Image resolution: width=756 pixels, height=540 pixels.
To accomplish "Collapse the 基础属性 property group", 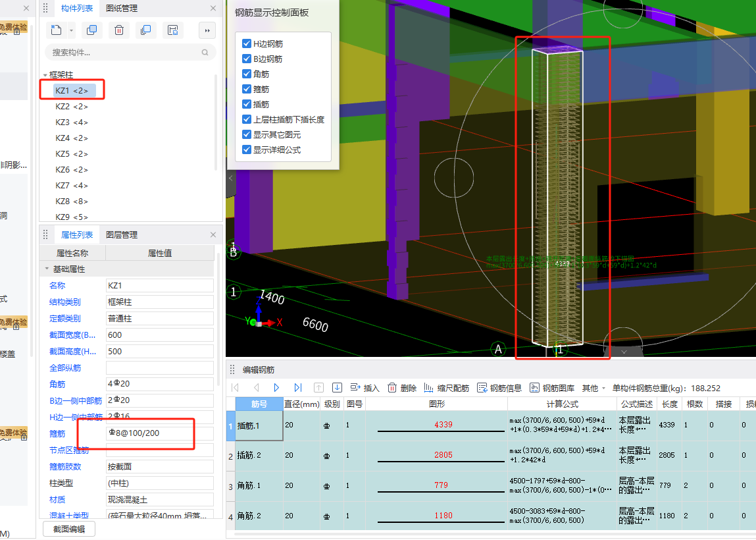I will (47, 269).
